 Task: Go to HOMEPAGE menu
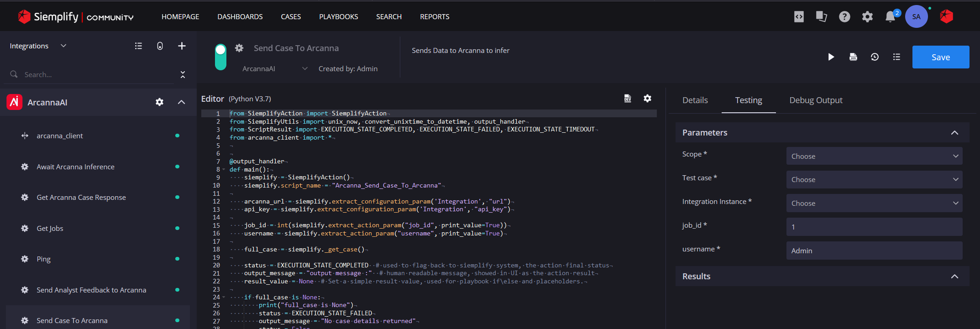point(180,17)
